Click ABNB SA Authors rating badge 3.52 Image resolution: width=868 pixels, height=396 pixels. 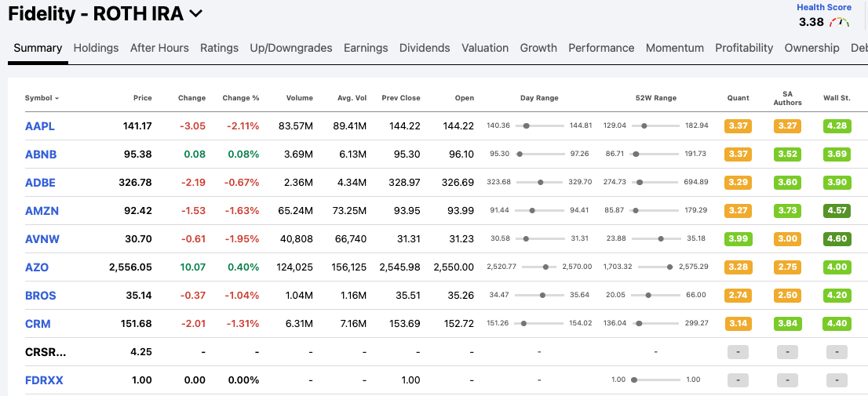[788, 154]
